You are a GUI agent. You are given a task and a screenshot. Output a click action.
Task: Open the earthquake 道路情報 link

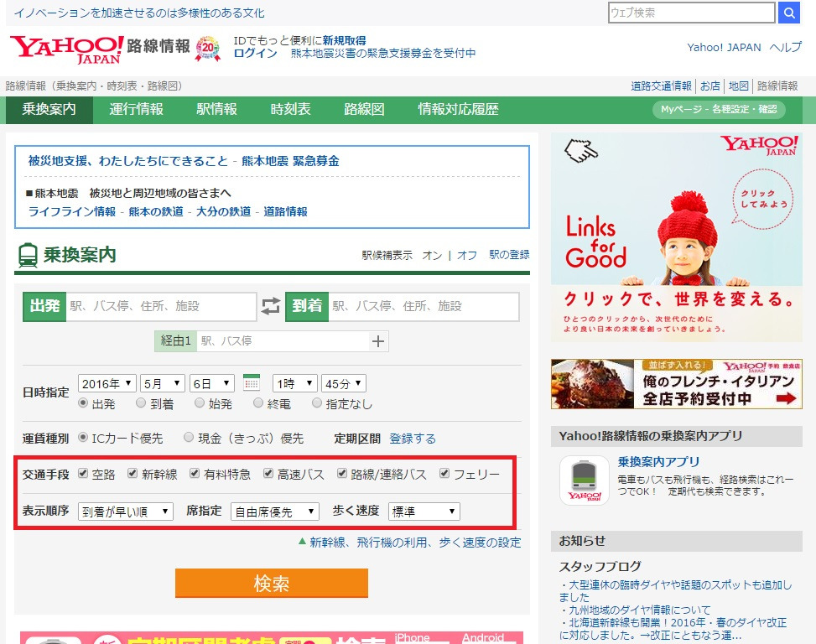pos(285,211)
